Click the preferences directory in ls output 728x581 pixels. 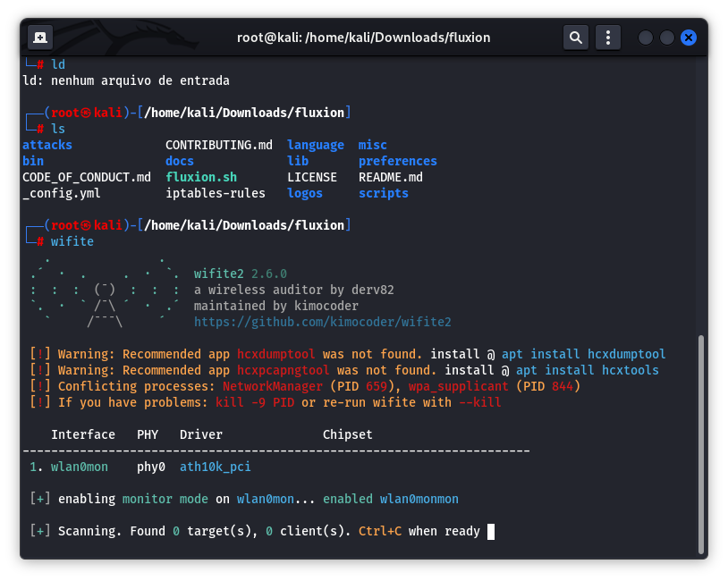397,161
